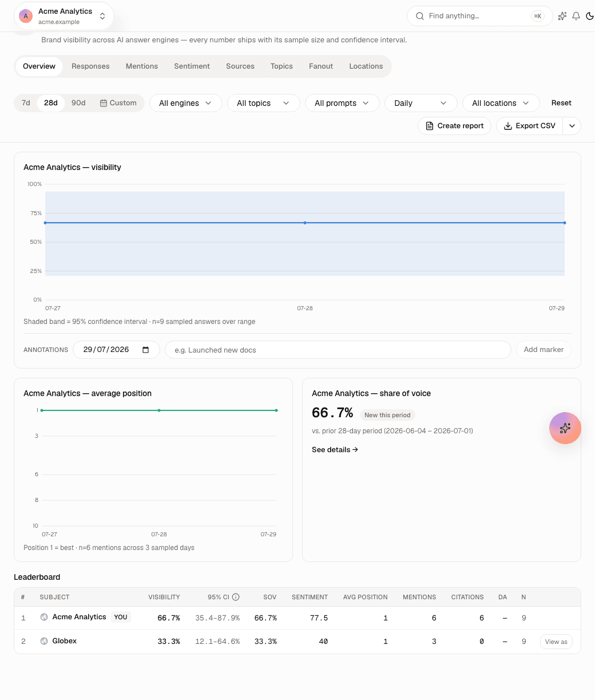
Task: Focus the annotation note text field
Action: tap(338, 350)
